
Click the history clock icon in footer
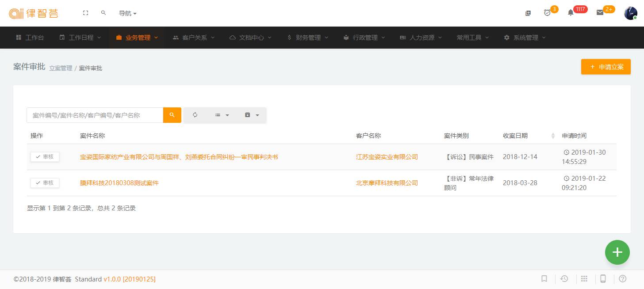[564, 279]
